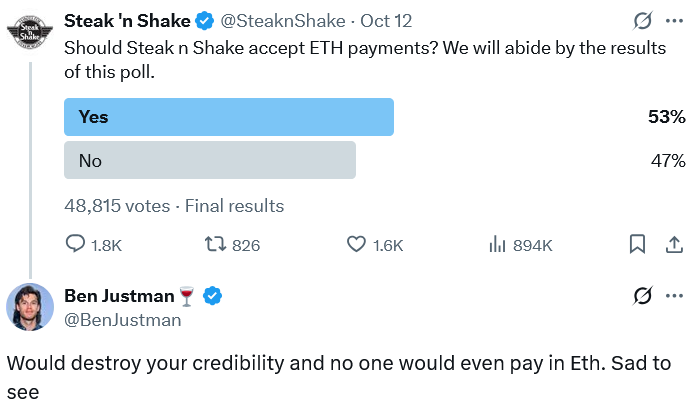Like the Steak 'n Shake poll post

373,244
